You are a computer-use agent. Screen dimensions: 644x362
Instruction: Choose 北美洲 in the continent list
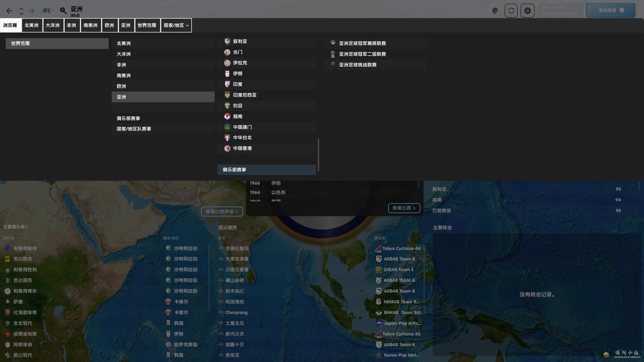coord(163,43)
